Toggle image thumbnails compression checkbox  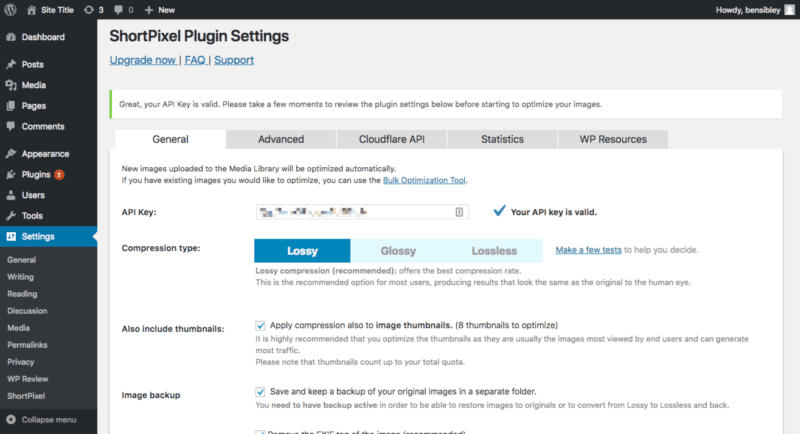click(261, 325)
